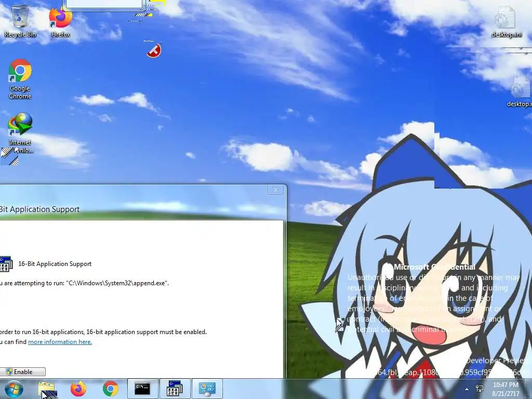This screenshot has height=399, width=532.
Task: Open the Recycle Bin desktop icon
Action: click(x=20, y=20)
